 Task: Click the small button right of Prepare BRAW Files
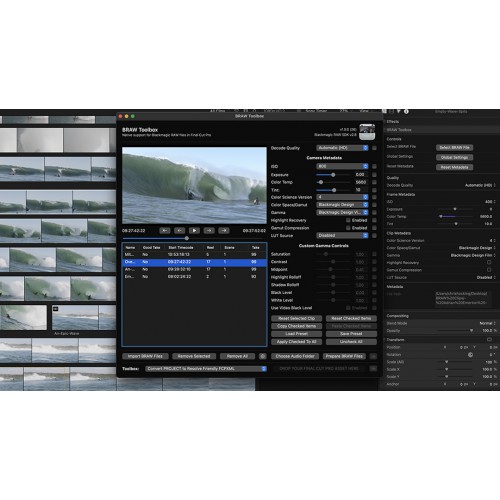click(373, 356)
